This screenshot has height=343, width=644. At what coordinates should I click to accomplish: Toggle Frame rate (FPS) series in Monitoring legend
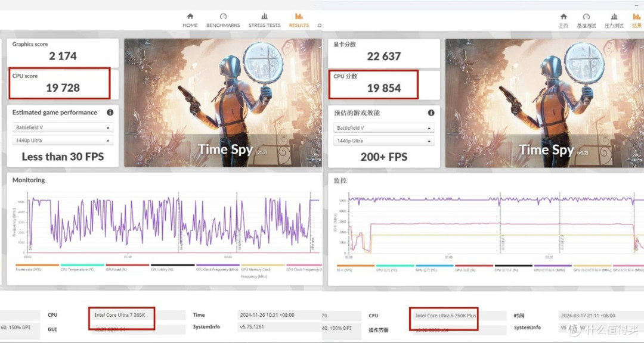[38, 267]
